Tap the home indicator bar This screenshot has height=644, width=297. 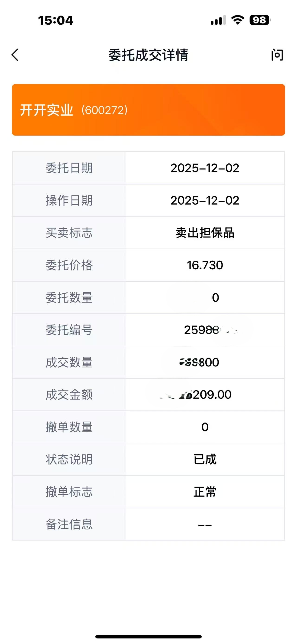148,637
